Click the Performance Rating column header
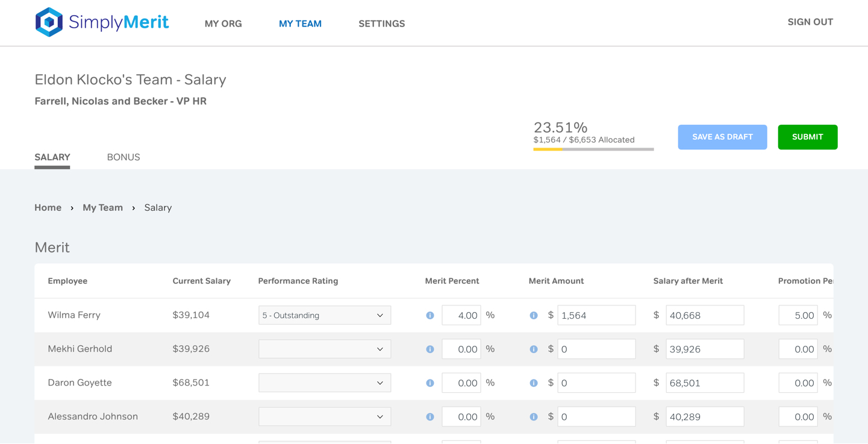The height and width of the screenshot is (444, 868). pyautogui.click(x=298, y=281)
